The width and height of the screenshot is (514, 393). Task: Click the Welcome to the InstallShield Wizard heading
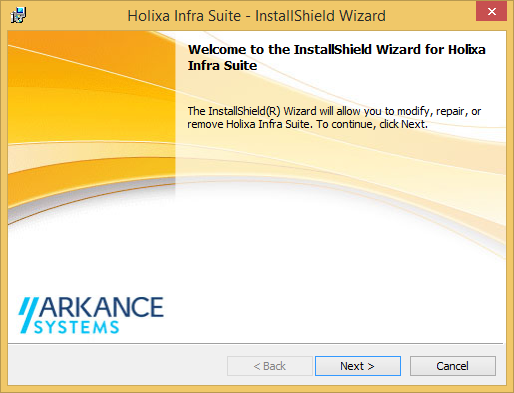tap(337, 57)
